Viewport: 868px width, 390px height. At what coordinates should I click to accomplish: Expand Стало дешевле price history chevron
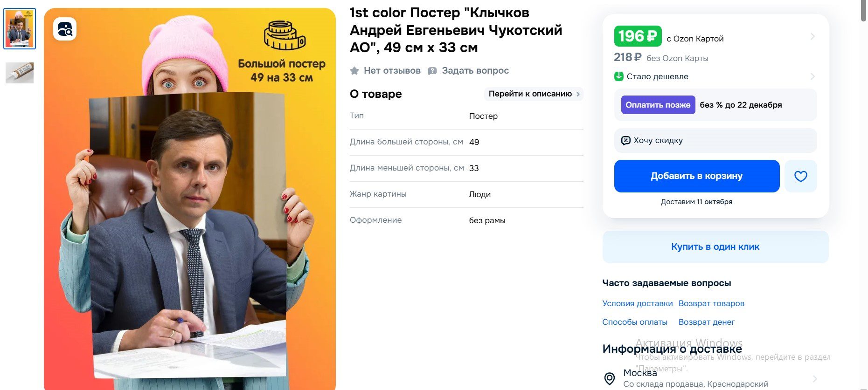(x=812, y=76)
